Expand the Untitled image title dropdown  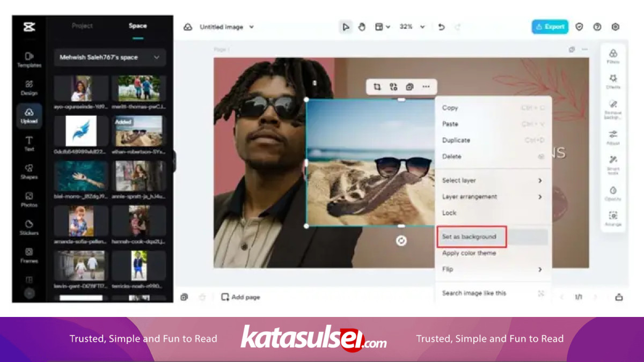tap(251, 27)
